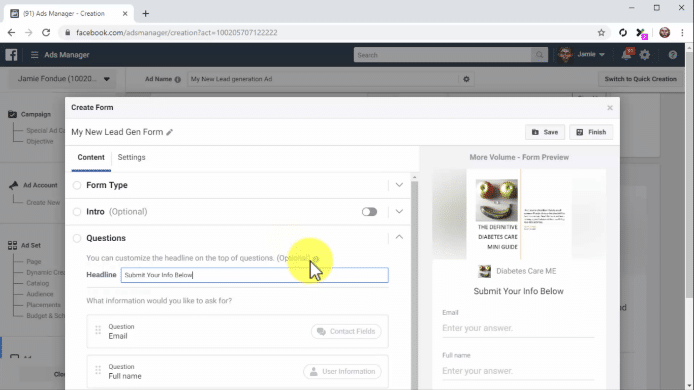
Task: Click the Save button
Action: click(x=545, y=132)
